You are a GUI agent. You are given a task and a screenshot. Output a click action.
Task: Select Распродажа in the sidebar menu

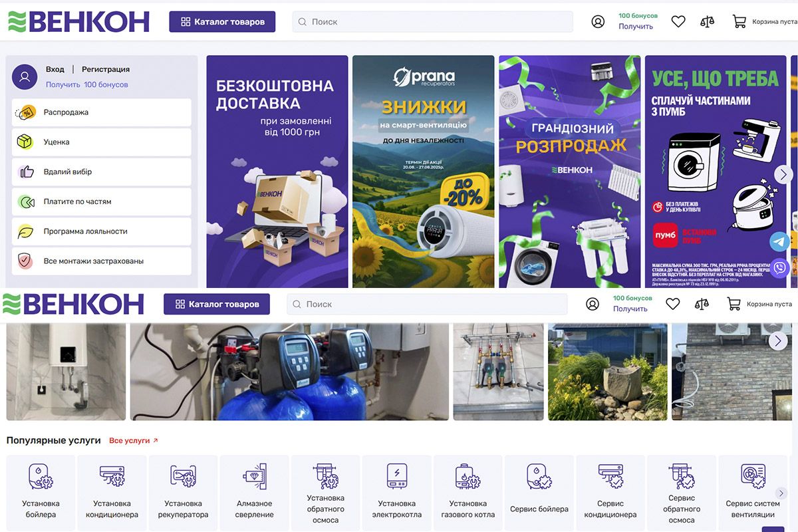click(x=66, y=112)
